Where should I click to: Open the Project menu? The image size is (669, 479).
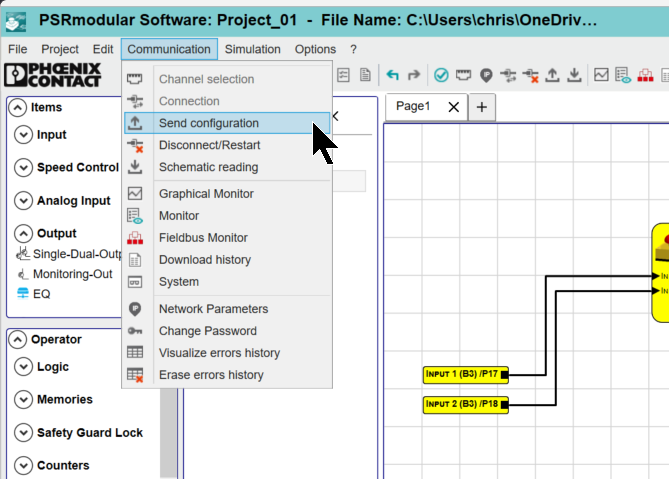click(60, 49)
